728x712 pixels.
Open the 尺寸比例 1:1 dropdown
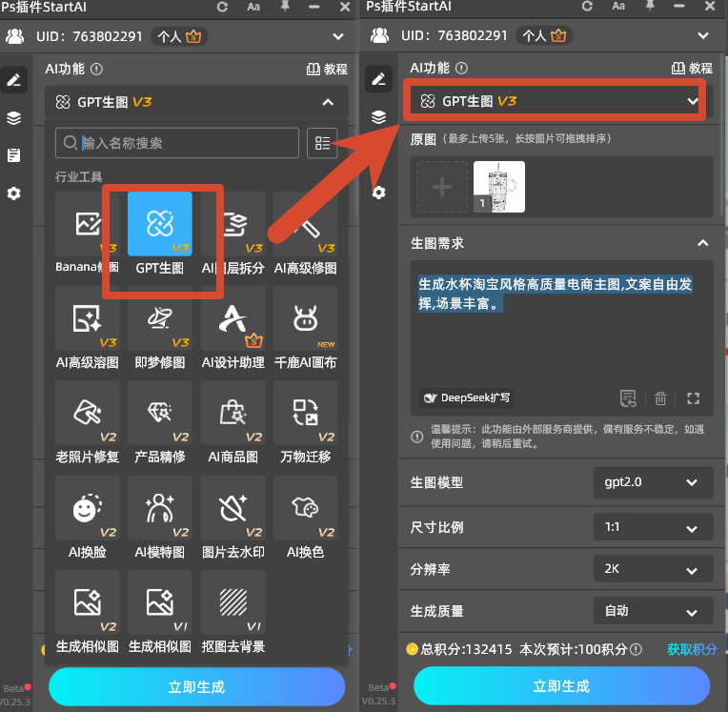[x=653, y=527]
